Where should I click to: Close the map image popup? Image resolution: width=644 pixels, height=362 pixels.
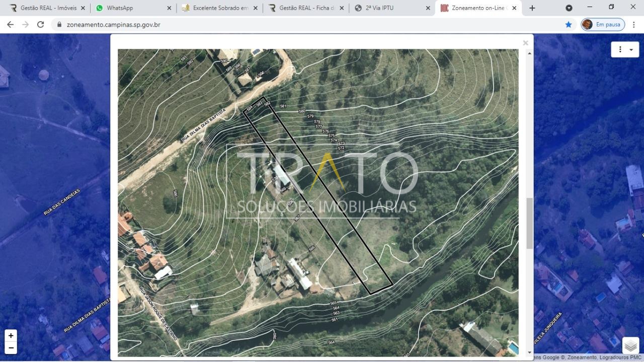[x=525, y=43]
